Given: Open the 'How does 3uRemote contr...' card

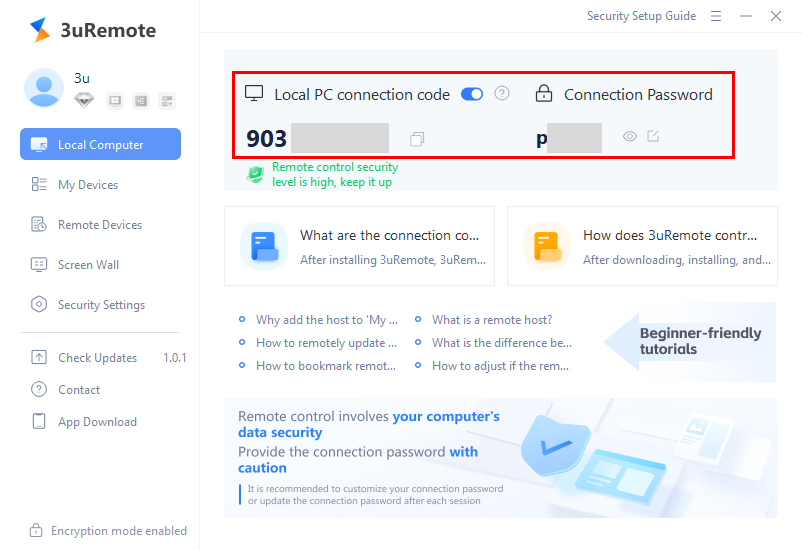Looking at the screenshot, I should tap(642, 246).
